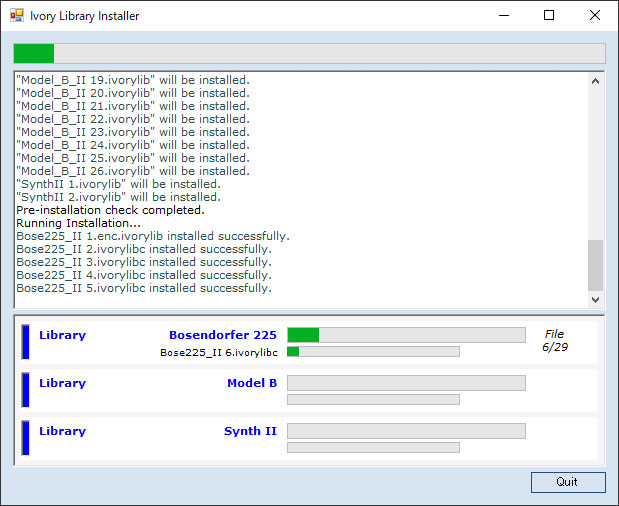Click log line Bose225_II 3.ivorylibc installed successfully
This screenshot has height=506, width=619.
[144, 262]
